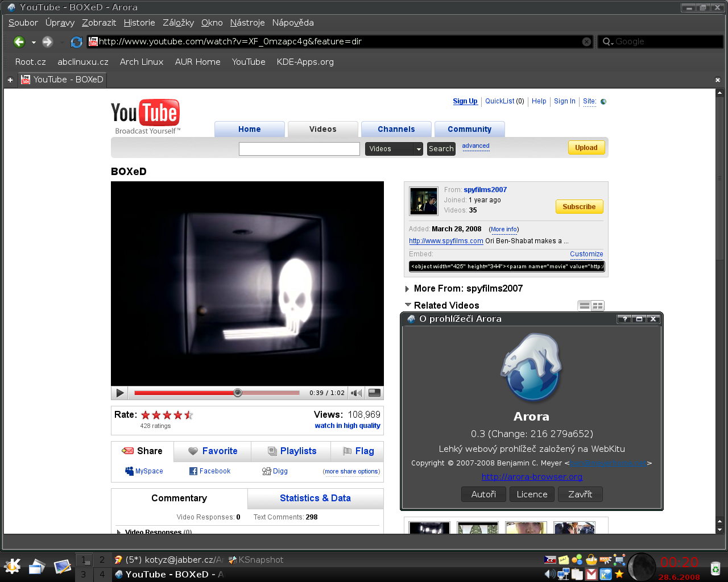This screenshot has height=582, width=728.
Task: Go back with the green back arrow
Action: 19,41
